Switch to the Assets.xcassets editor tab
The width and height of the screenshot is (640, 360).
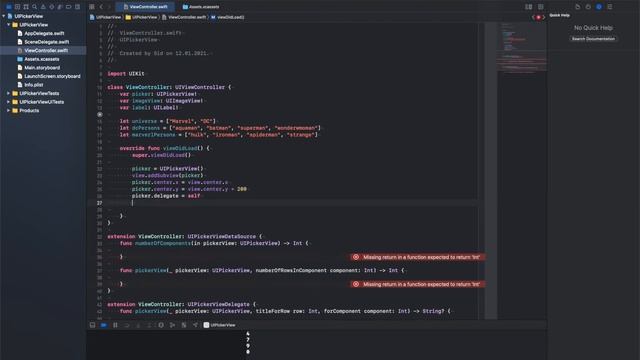click(201, 7)
